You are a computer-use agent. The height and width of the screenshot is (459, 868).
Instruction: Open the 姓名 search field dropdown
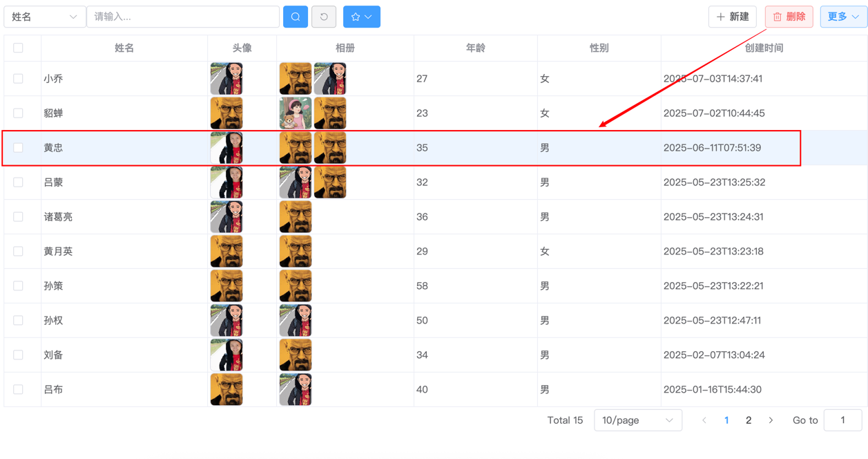(45, 17)
